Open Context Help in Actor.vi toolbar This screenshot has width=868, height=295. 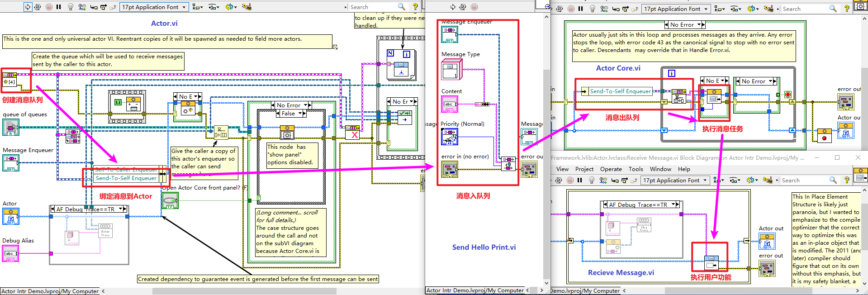(415, 7)
